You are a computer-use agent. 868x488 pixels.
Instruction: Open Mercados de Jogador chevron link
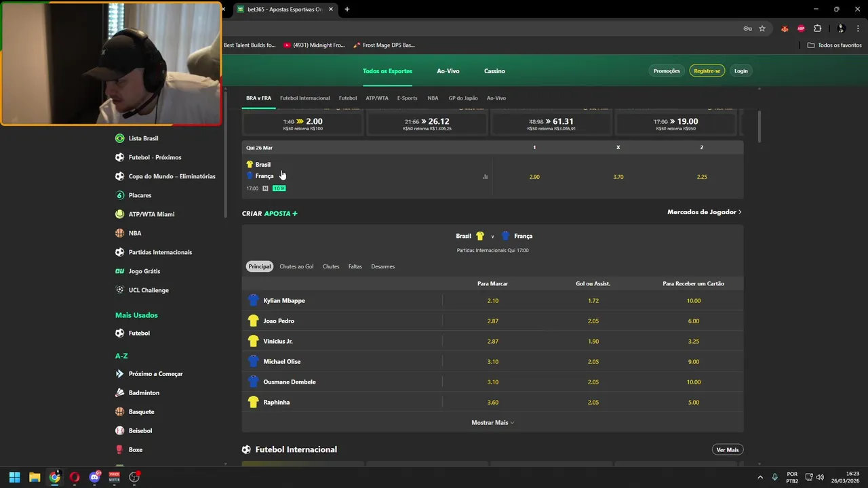tap(705, 212)
